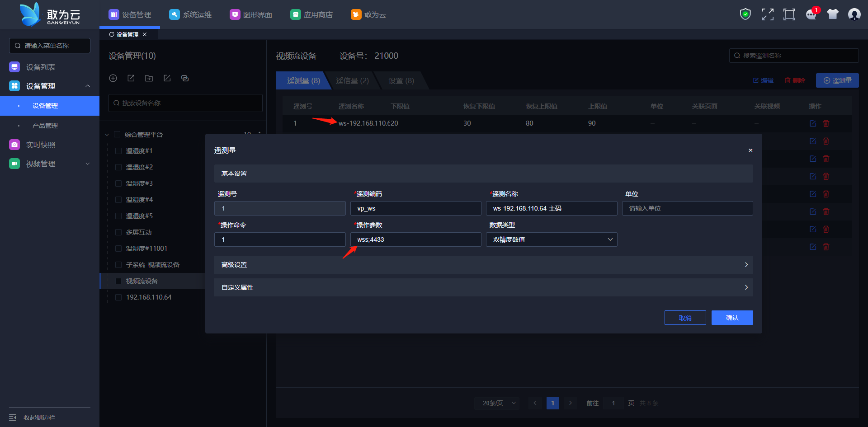The height and width of the screenshot is (427, 868).
Task: Toggle fullscreen mode with expand arrows icon
Action: (767, 14)
